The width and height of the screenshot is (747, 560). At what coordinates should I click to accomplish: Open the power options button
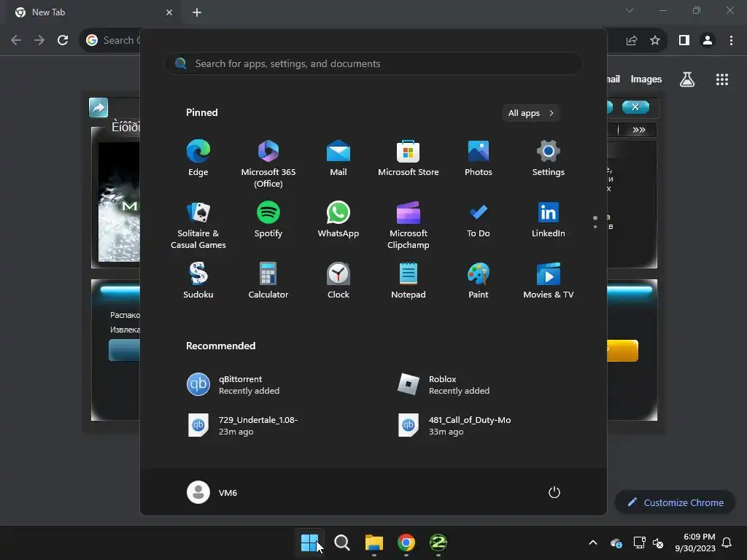[554, 492]
